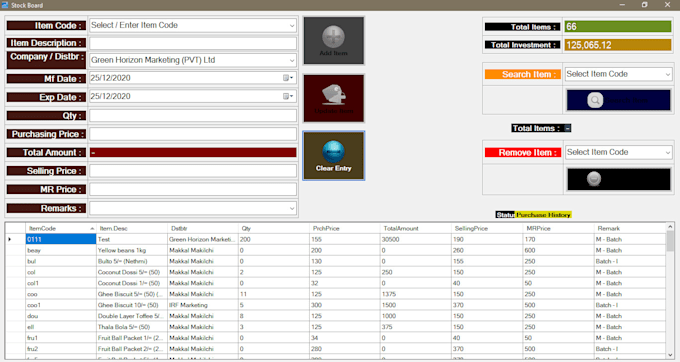
Task: Open the Item Code combo box
Action: pyautogui.click(x=292, y=26)
